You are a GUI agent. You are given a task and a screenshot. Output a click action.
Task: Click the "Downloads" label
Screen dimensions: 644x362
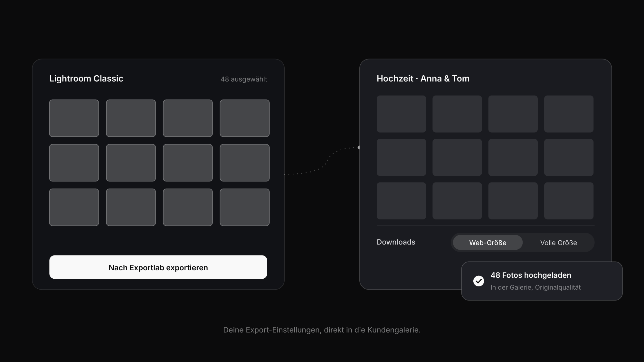(396, 242)
